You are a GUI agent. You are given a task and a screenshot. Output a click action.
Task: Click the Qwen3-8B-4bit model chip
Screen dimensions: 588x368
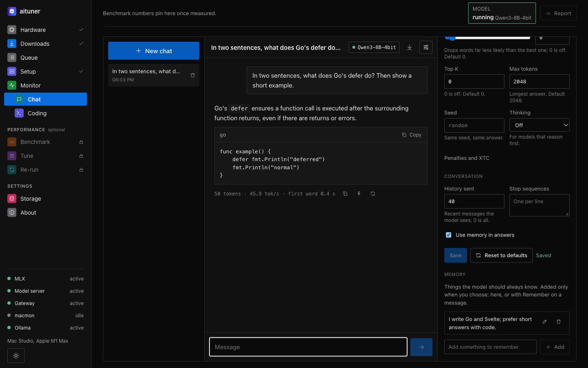pyautogui.click(x=374, y=47)
